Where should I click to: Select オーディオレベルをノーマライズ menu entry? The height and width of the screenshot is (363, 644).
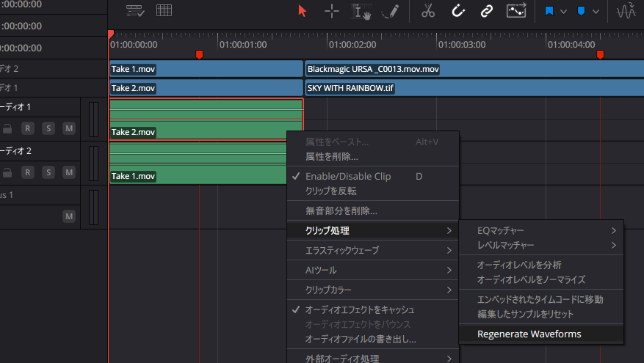pos(531,279)
